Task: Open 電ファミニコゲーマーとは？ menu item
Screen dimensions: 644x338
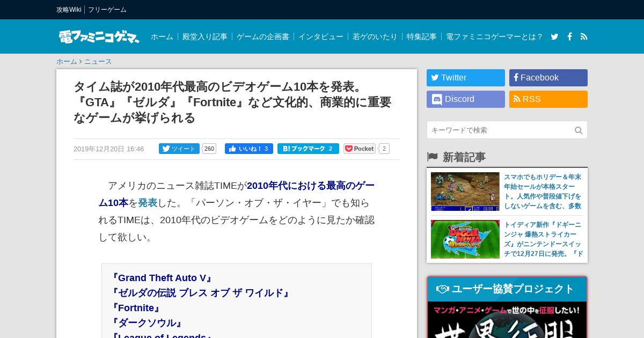Action: click(494, 36)
